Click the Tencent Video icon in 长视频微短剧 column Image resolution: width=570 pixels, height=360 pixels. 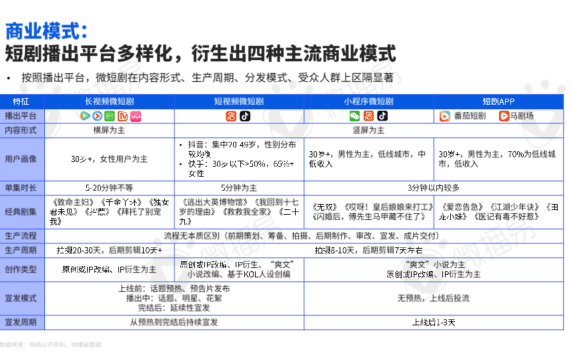(85, 116)
